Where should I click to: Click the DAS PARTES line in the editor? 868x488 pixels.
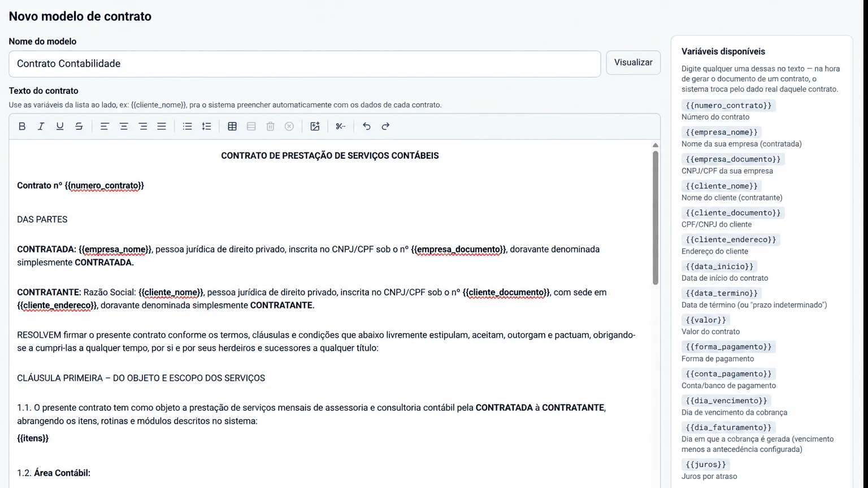[x=42, y=220]
